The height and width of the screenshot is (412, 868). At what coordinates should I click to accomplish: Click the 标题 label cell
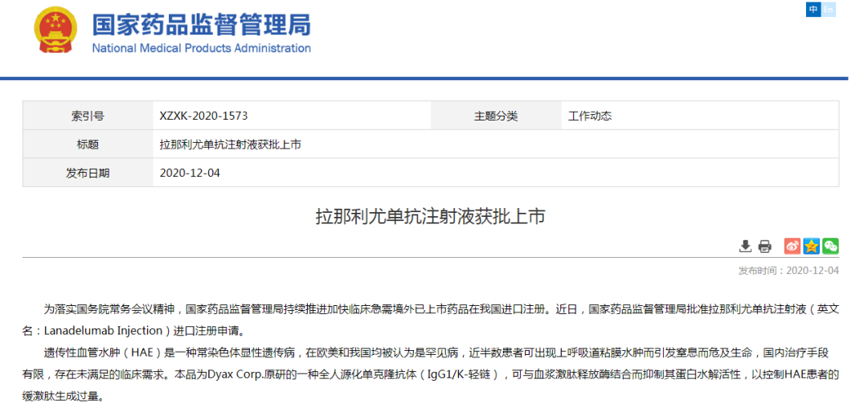(x=88, y=145)
